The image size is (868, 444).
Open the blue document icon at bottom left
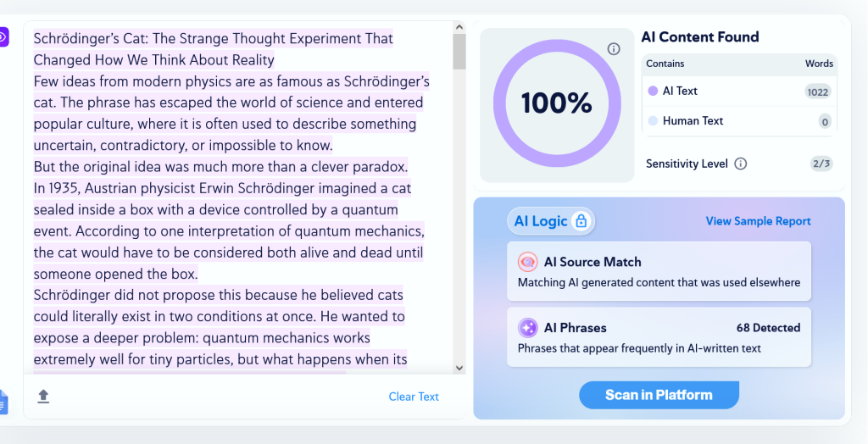[x=3, y=402]
